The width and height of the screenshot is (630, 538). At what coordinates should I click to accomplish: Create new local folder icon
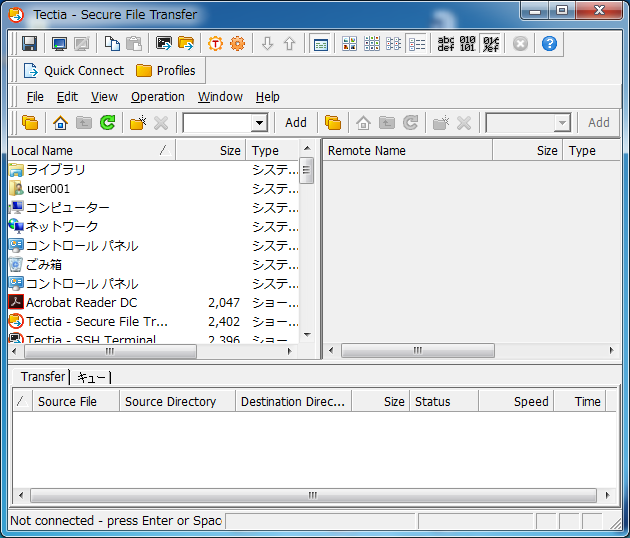pyautogui.click(x=138, y=123)
